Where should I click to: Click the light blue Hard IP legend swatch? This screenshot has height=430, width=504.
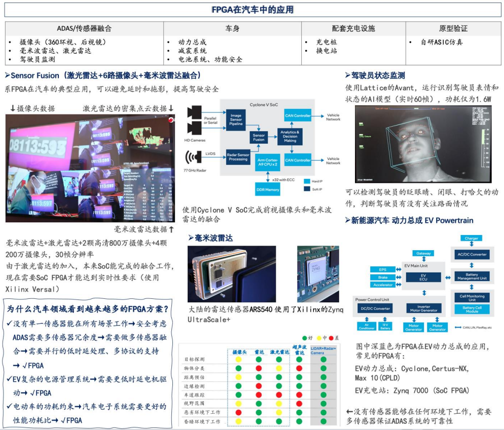click(307, 181)
